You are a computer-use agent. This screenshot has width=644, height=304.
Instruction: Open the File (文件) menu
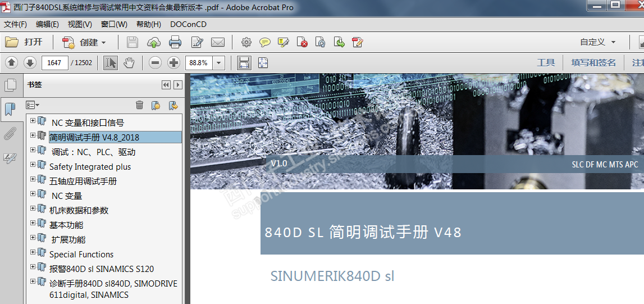click(x=16, y=24)
